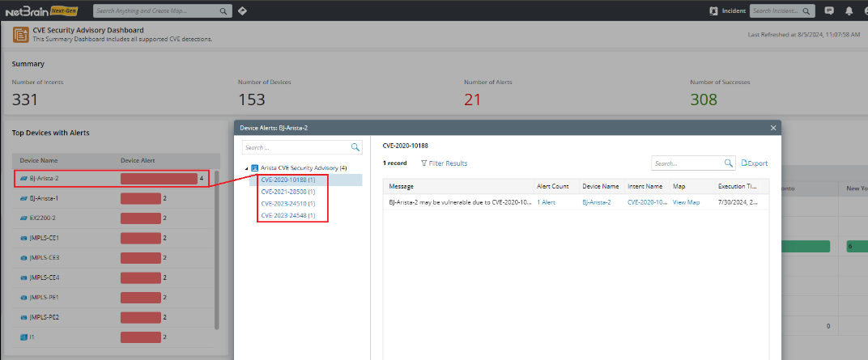This screenshot has height=360, width=868.
Task: Click the Export file icon
Action: click(x=745, y=163)
